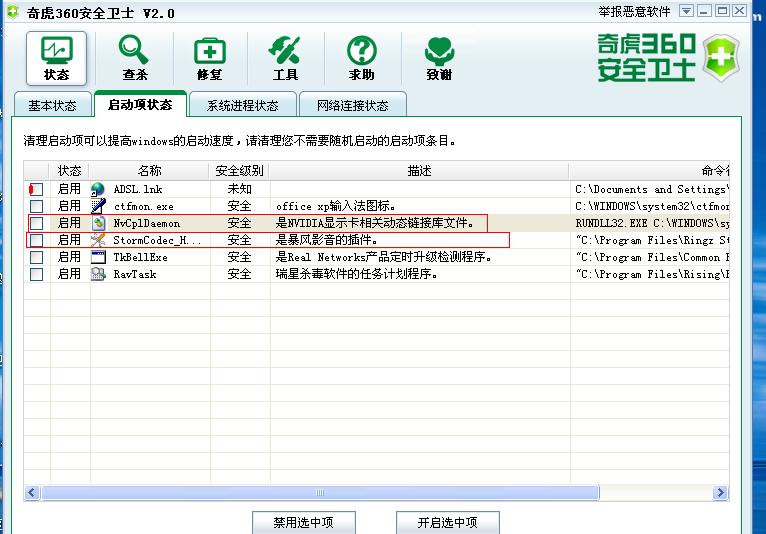Viewport: 766px width, 534px height.
Task: Sort by the 状态 column header
Action: click(69, 171)
